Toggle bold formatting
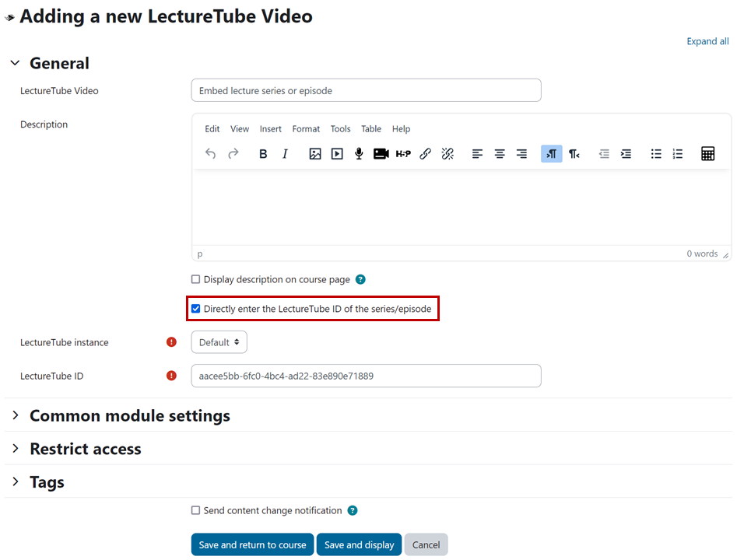Screen dimensions: 744x560 pos(263,154)
